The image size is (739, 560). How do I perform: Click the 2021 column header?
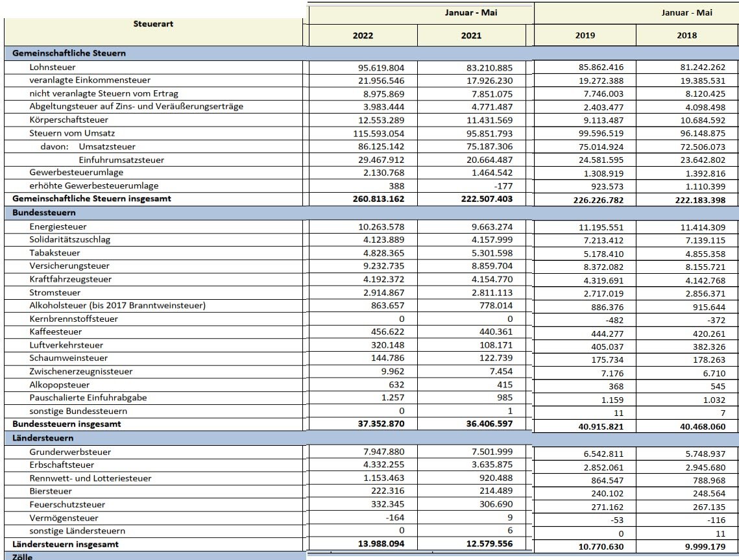tap(471, 35)
